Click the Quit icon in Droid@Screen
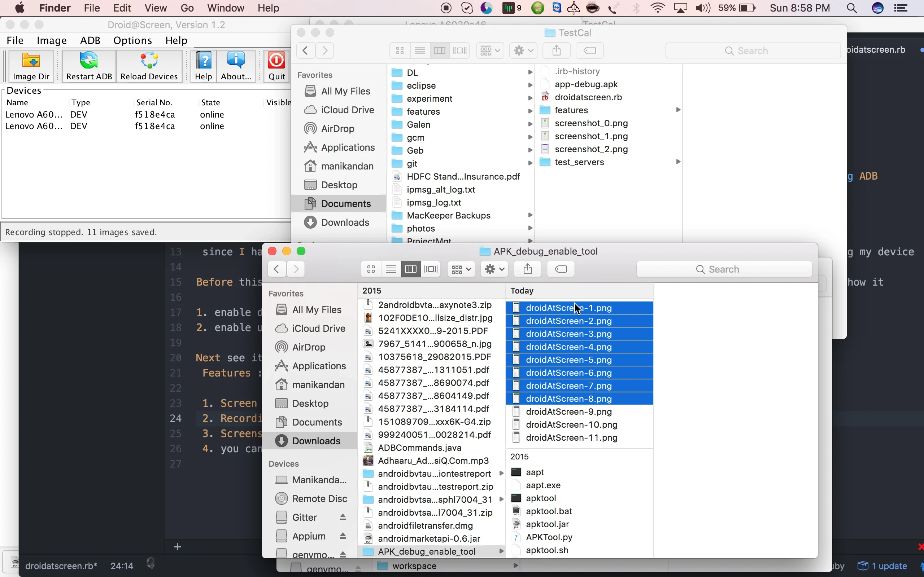924x577 pixels. coord(276,66)
